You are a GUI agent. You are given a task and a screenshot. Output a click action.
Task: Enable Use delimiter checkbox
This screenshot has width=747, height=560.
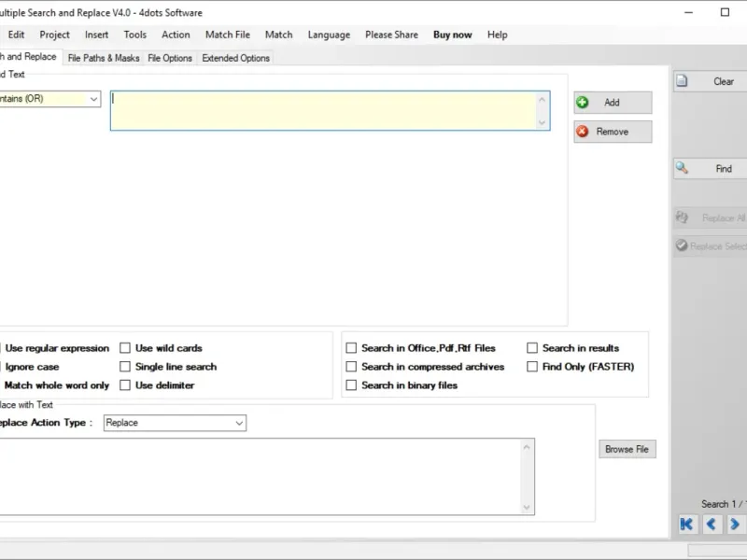tap(125, 385)
